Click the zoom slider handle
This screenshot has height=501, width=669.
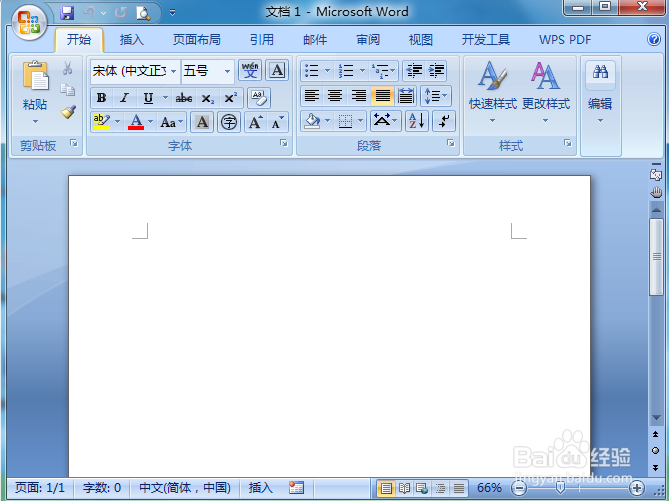coord(560,487)
